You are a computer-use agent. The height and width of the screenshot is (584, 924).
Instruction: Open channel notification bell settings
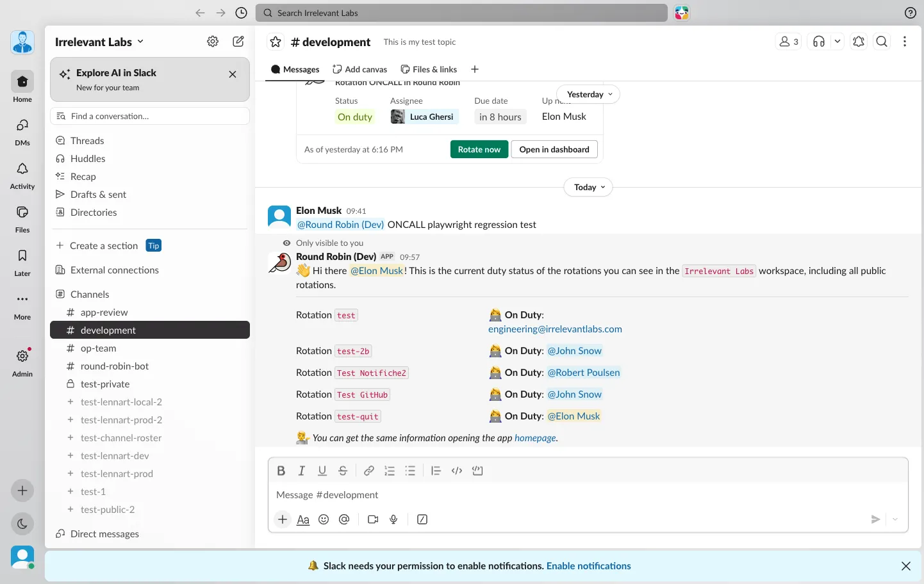tap(859, 42)
